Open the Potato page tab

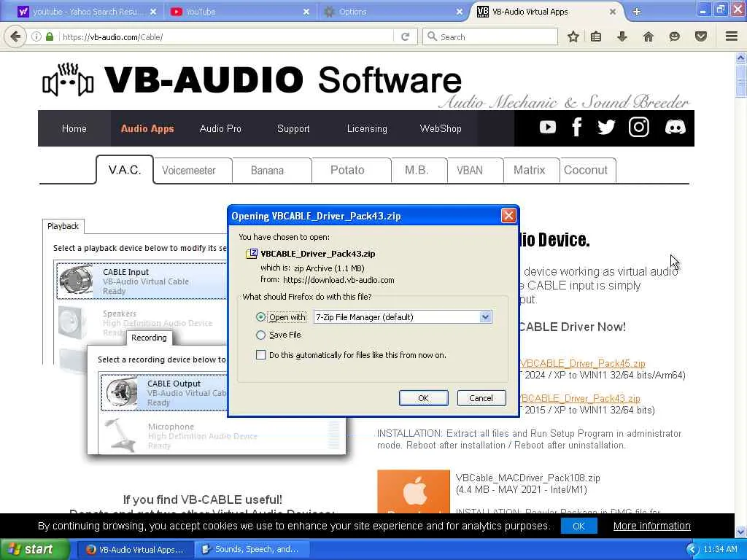pyautogui.click(x=352, y=171)
